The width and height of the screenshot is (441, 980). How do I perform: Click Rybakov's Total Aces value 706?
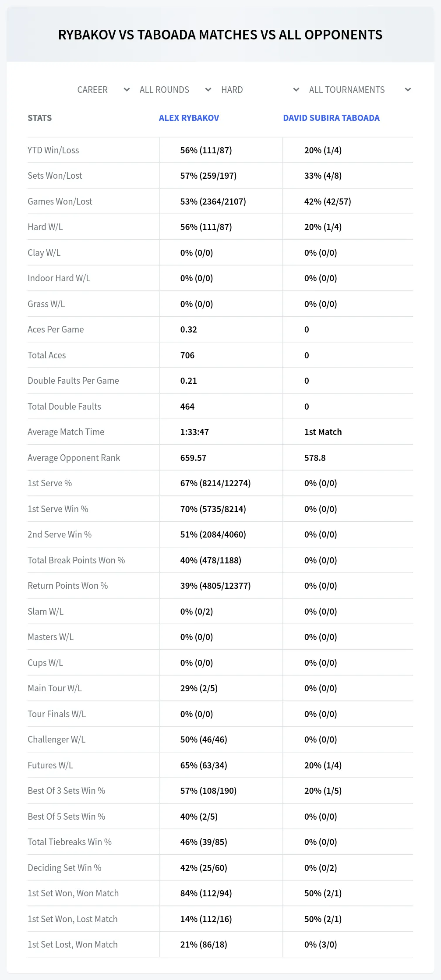[x=187, y=355]
